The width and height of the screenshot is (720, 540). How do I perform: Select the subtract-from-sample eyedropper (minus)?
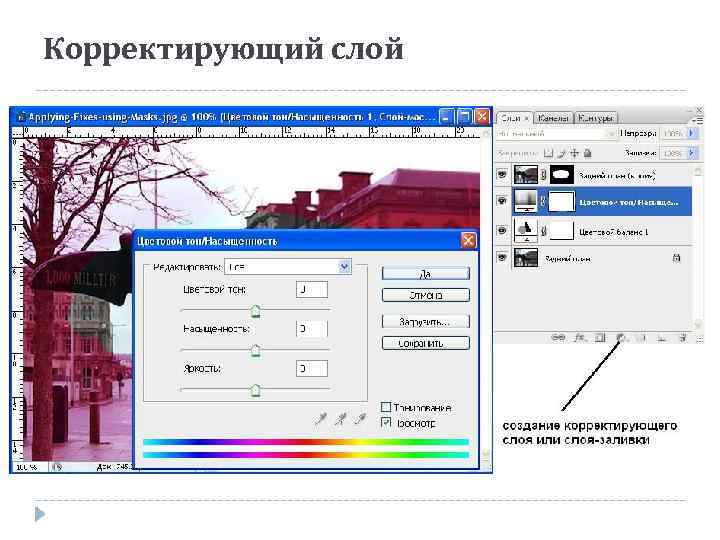coord(360,418)
